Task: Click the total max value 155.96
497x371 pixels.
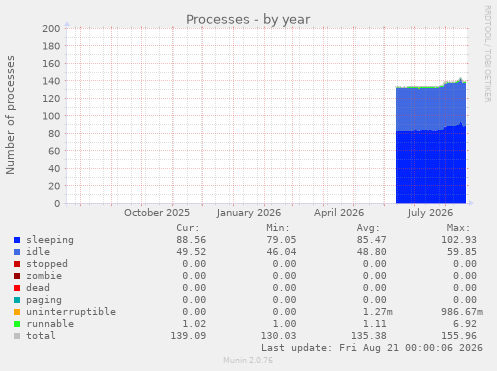Action: [x=459, y=336]
